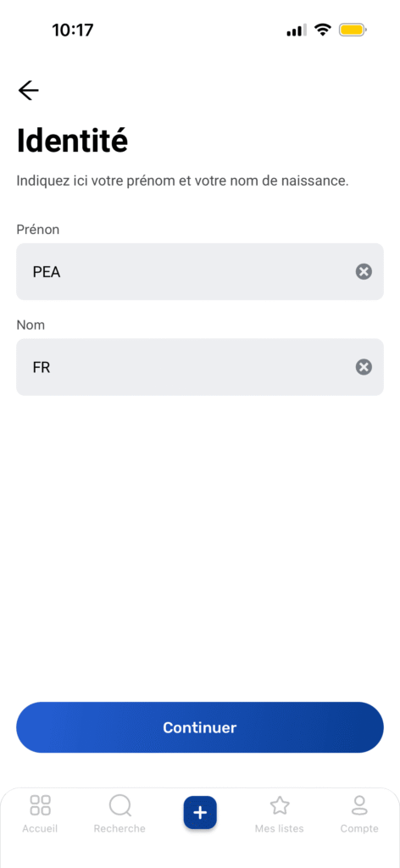Tap the star icon for Mes listes
The width and height of the screenshot is (400, 868).
280,805
